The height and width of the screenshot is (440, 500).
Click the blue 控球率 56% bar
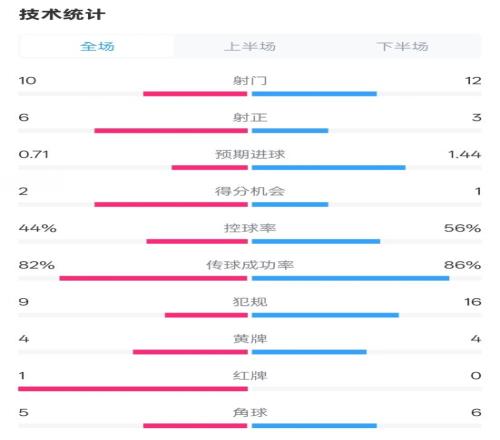point(316,241)
